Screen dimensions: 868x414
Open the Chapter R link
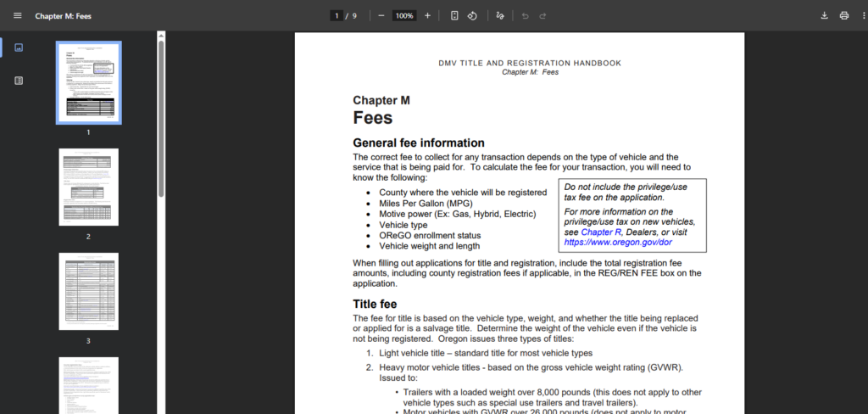[x=601, y=232]
